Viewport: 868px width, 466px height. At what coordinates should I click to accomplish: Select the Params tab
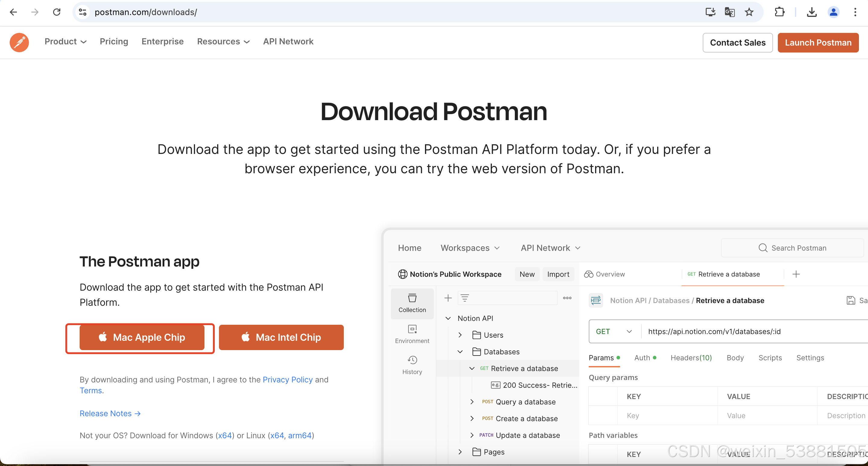[x=604, y=358]
